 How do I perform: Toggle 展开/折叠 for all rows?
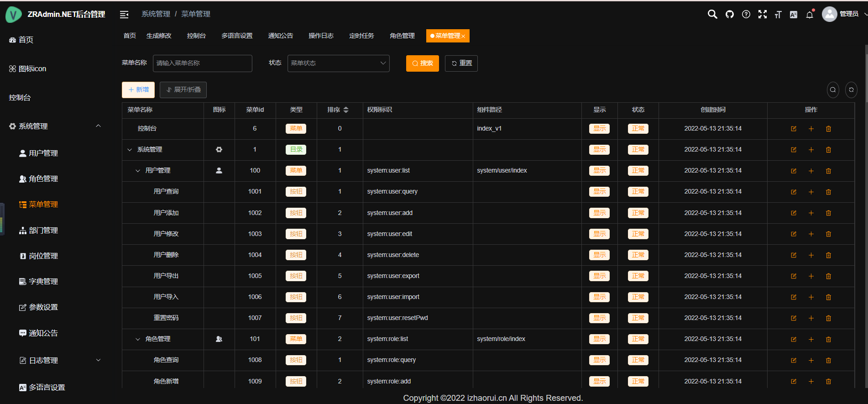pyautogui.click(x=183, y=90)
